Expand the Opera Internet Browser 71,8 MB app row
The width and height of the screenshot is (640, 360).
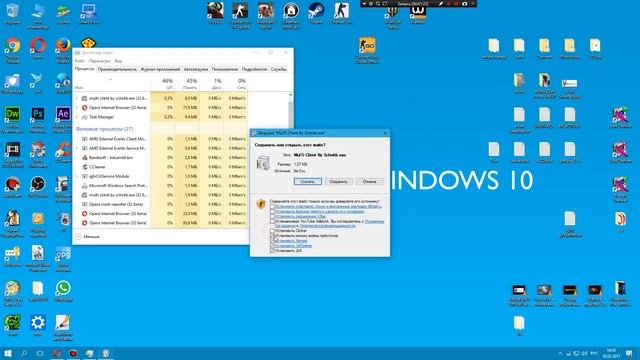click(x=77, y=108)
